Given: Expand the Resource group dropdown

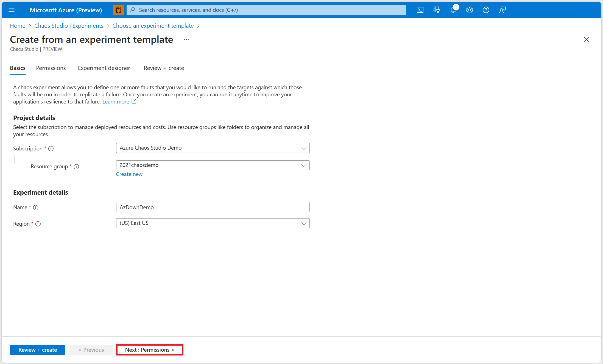Looking at the screenshot, I should click(304, 165).
